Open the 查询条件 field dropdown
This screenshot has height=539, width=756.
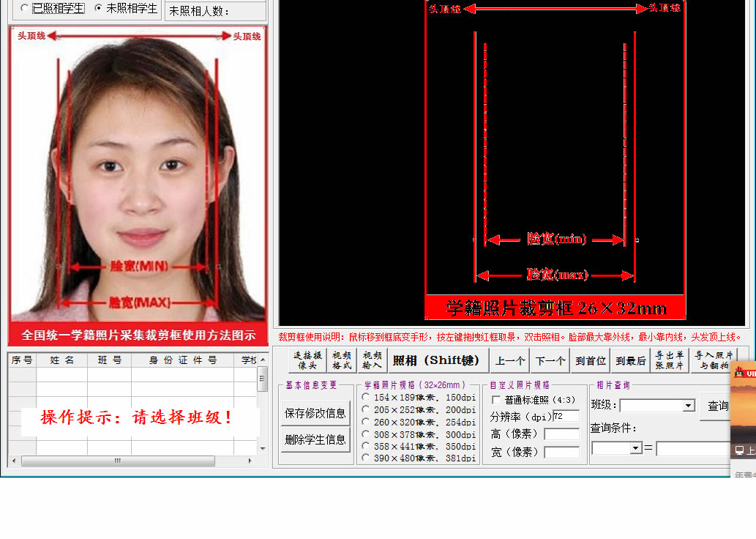point(635,447)
